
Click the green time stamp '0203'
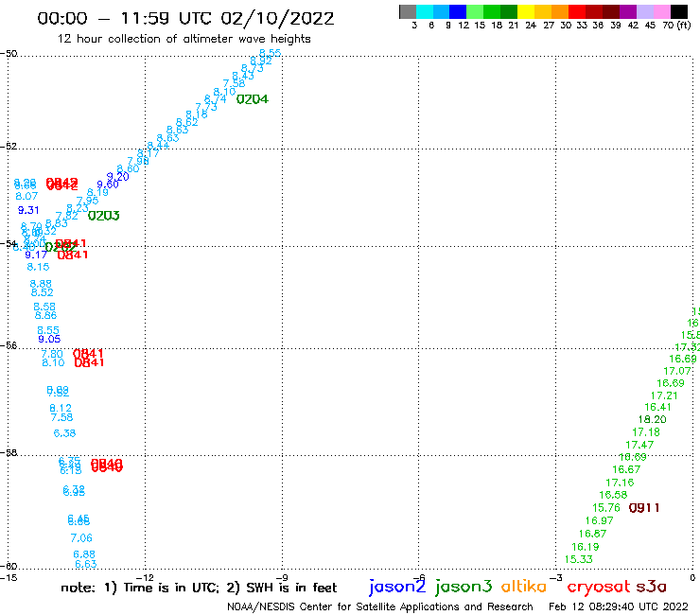pos(103,216)
